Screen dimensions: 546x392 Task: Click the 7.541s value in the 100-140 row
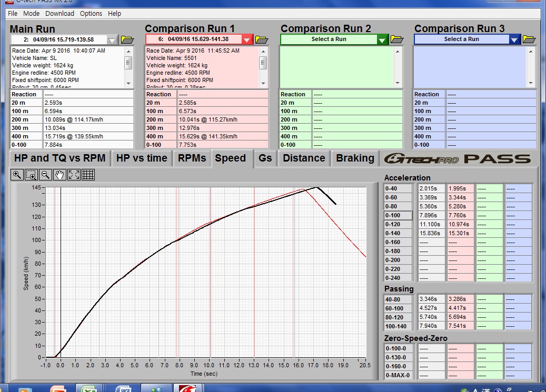pos(457,326)
